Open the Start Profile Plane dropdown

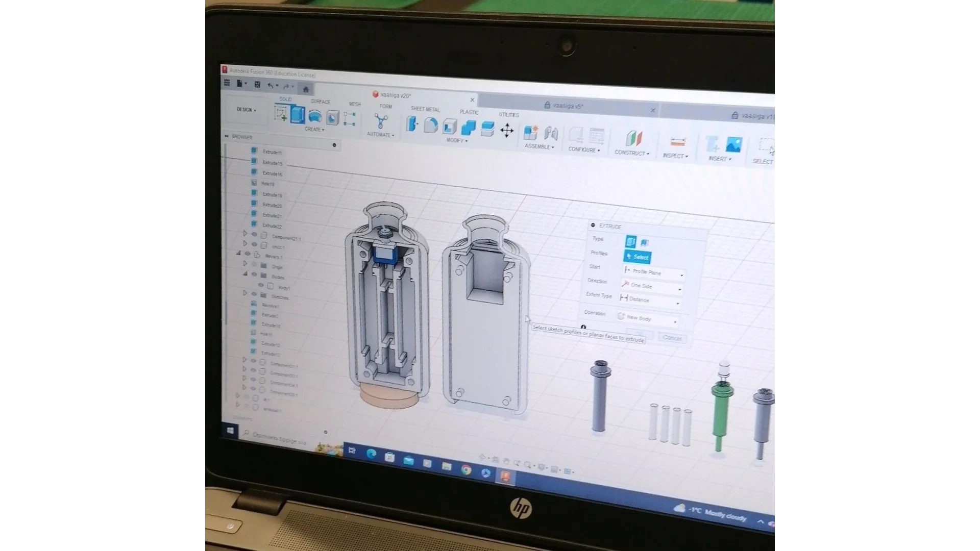(x=654, y=272)
